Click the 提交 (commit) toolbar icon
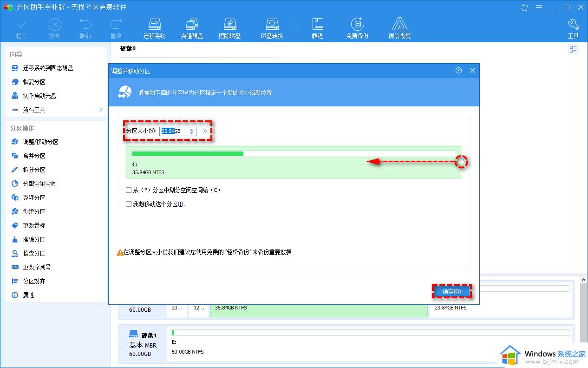588x368 pixels. click(22, 28)
